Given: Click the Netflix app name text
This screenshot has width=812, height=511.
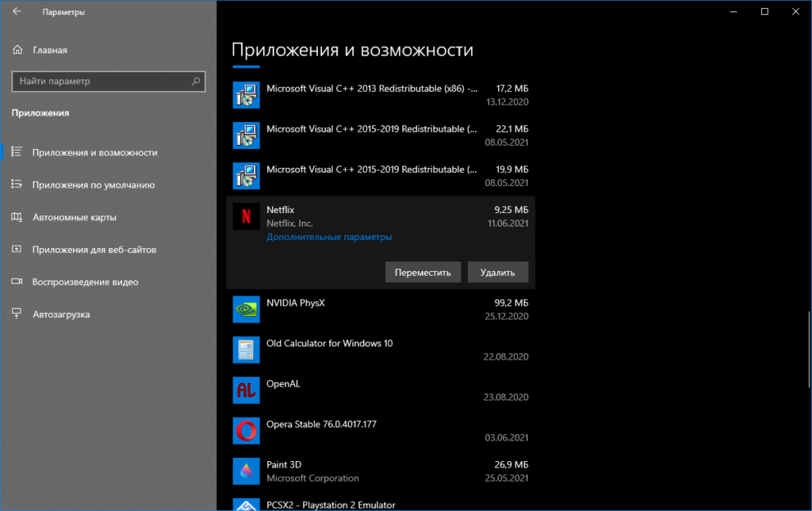Looking at the screenshot, I should (x=280, y=209).
